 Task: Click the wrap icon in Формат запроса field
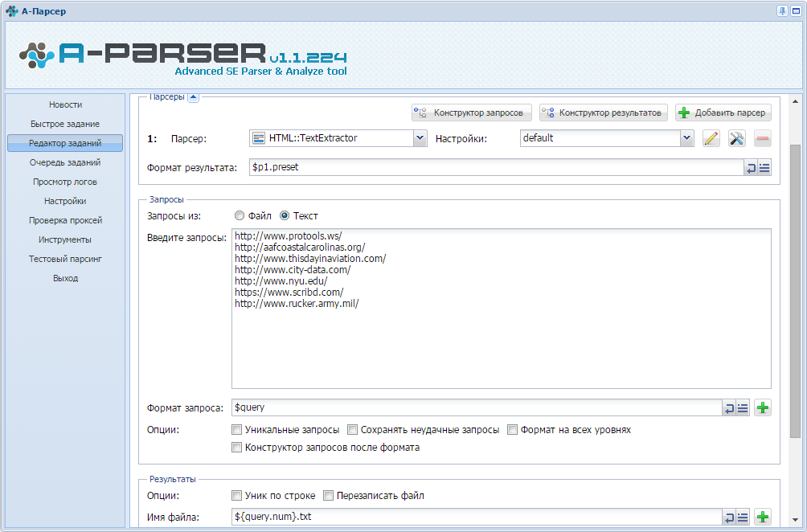[x=729, y=408]
